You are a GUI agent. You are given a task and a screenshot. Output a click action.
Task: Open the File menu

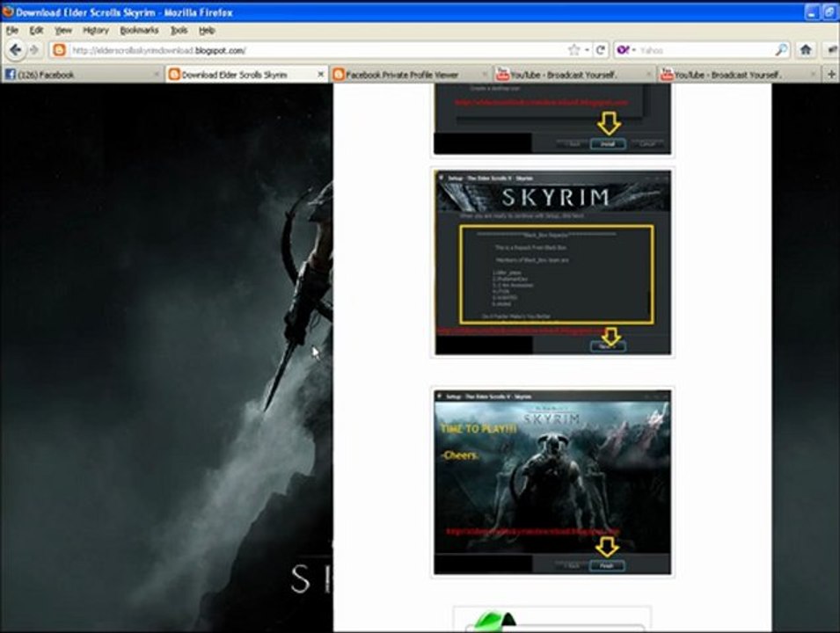click(x=11, y=31)
